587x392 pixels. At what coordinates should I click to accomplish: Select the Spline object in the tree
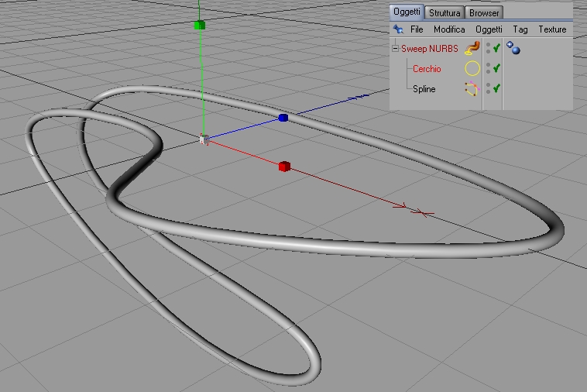coord(424,89)
